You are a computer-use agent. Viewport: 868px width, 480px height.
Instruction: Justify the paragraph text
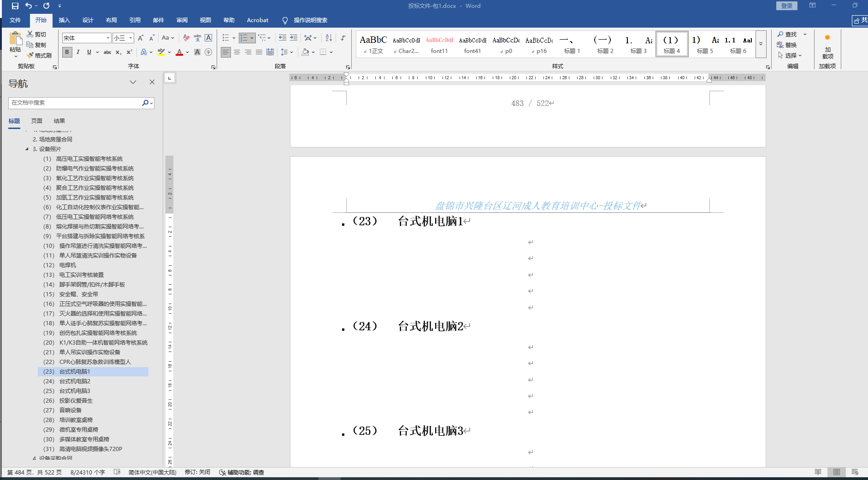click(259, 52)
